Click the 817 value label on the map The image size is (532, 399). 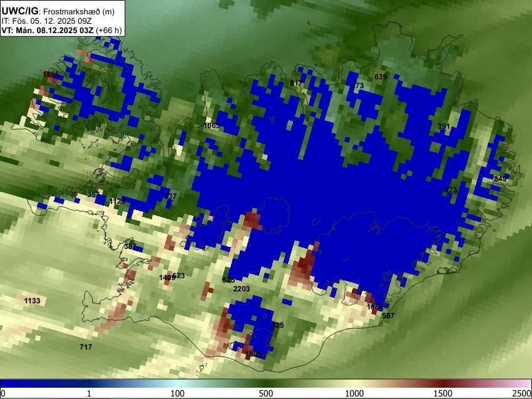296,83
